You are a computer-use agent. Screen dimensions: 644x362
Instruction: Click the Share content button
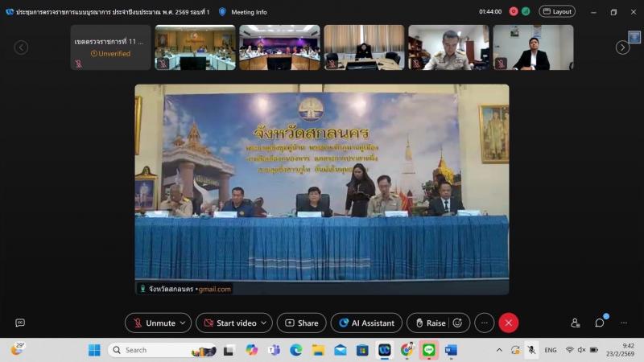click(301, 323)
